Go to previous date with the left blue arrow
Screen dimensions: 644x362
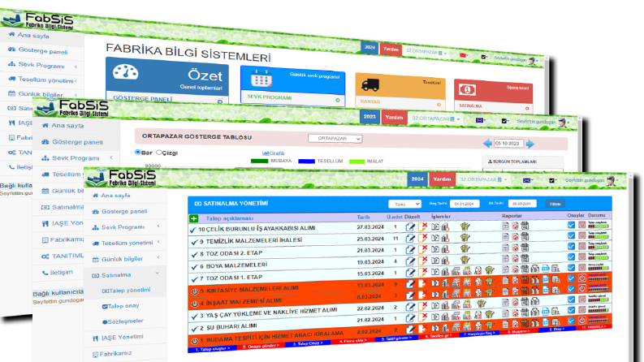click(487, 143)
